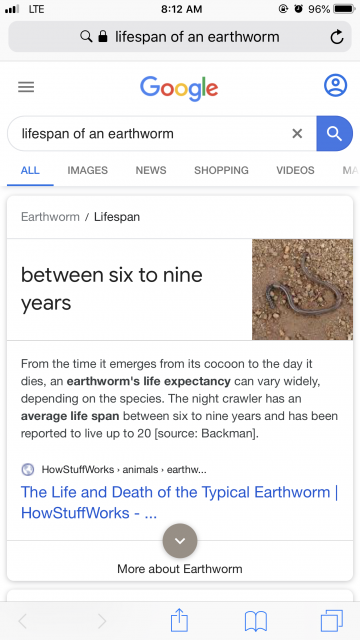The height and width of the screenshot is (640, 360).
Task: Open The Life and Death of the Typical Earthworm link
Action: click(180, 502)
